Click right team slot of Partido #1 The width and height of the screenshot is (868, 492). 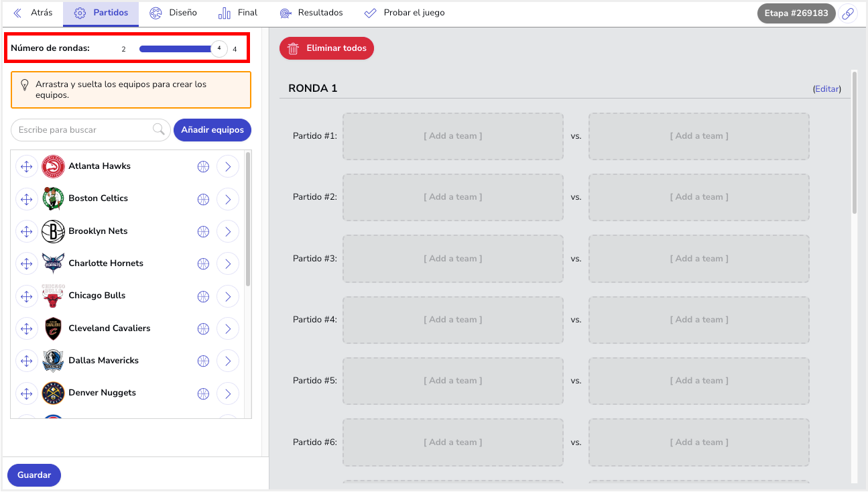699,136
